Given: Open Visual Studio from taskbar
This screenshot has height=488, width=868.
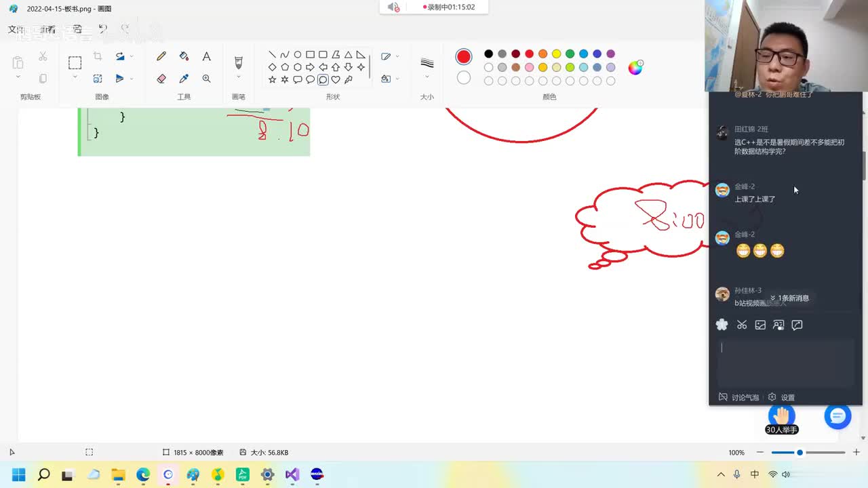Looking at the screenshot, I should point(292,474).
